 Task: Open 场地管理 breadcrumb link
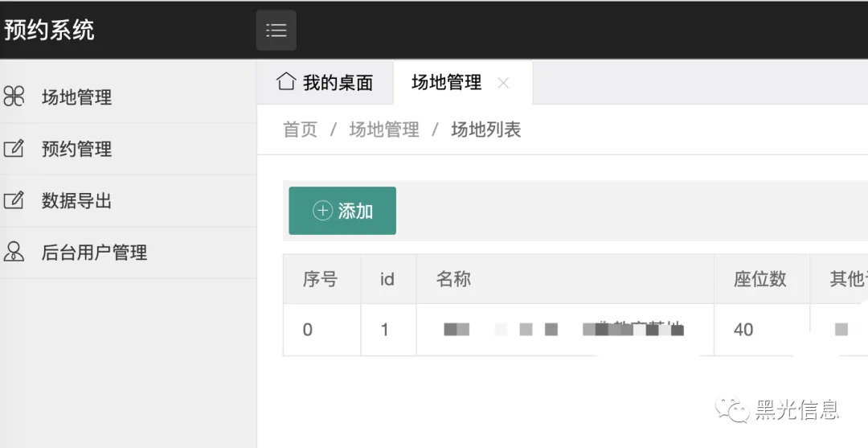(384, 129)
